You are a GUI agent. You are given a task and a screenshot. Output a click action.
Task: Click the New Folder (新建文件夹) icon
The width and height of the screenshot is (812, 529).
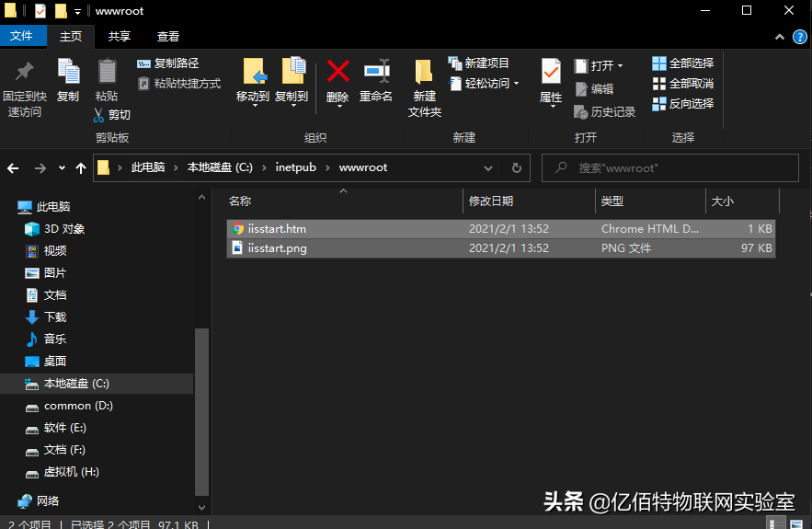424,72
